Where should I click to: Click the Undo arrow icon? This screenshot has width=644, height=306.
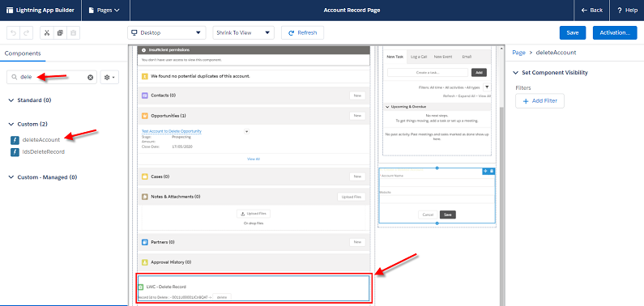[14, 33]
